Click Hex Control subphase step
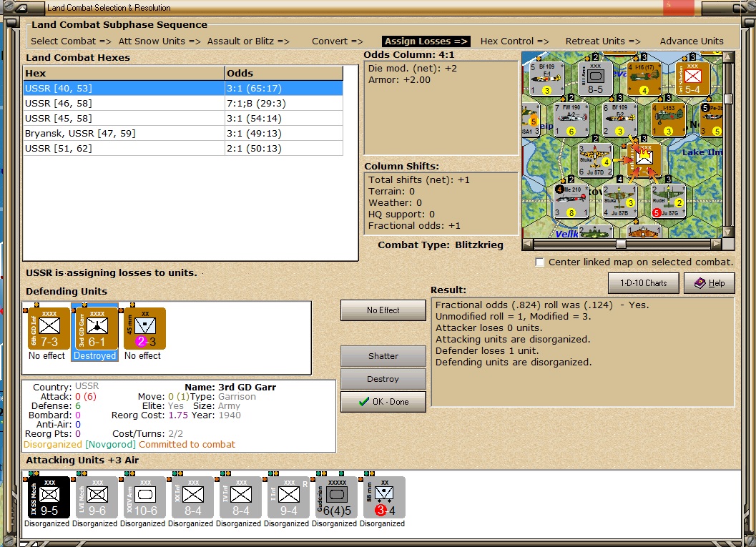 (x=514, y=41)
